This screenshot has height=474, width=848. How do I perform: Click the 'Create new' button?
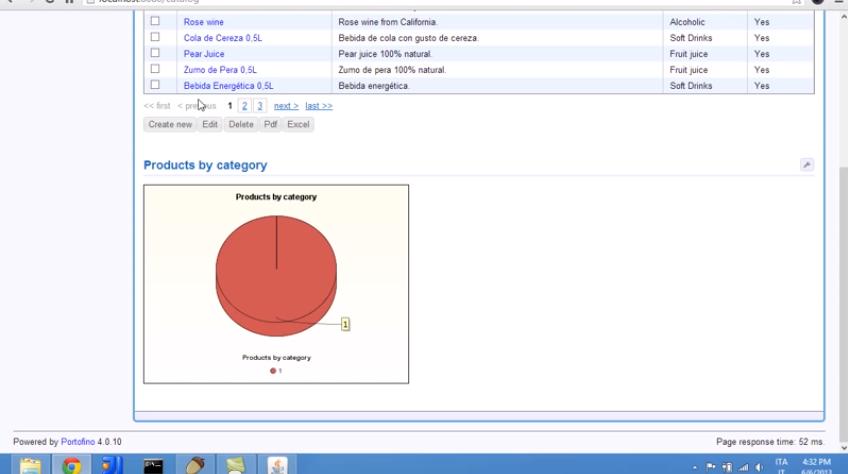(x=170, y=124)
